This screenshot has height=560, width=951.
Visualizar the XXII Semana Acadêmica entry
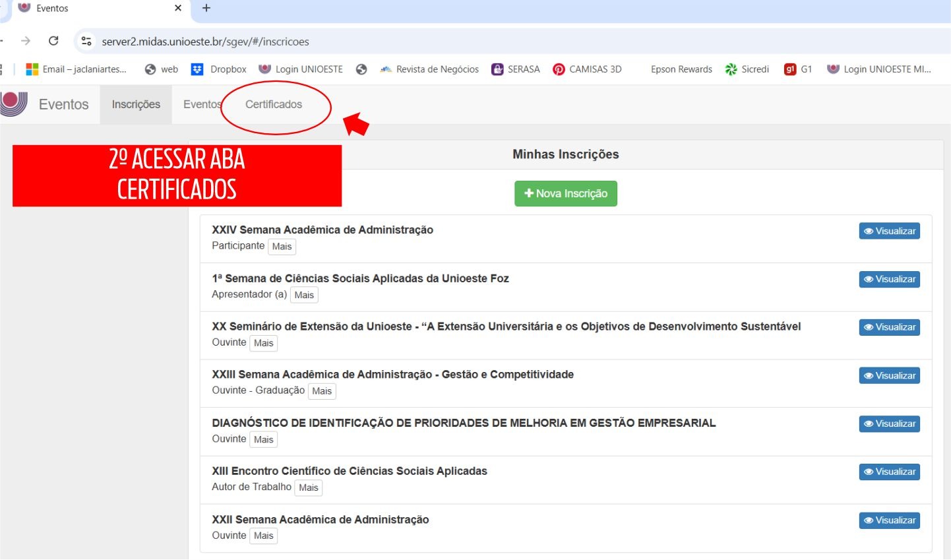pos(889,520)
